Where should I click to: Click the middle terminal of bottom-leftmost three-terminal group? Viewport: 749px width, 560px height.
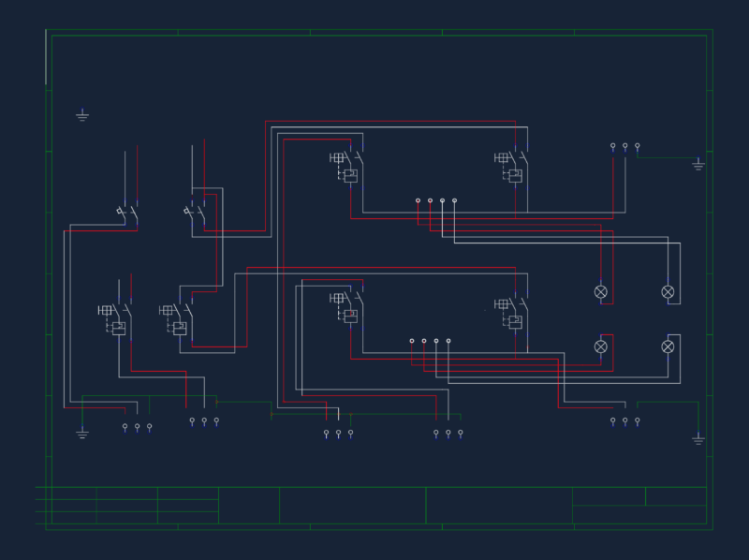[137, 428]
